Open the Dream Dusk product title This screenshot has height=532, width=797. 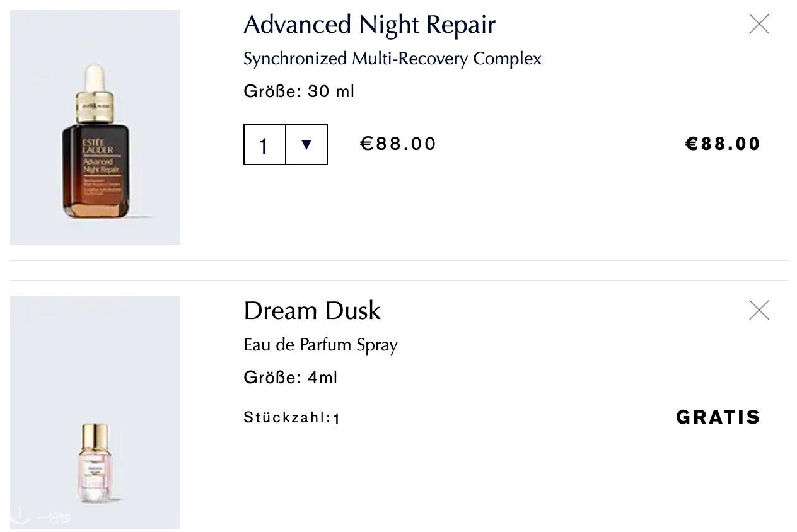(312, 311)
